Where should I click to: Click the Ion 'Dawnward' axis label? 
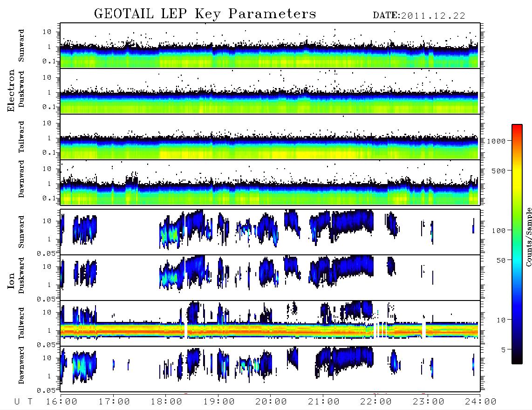click(x=21, y=365)
